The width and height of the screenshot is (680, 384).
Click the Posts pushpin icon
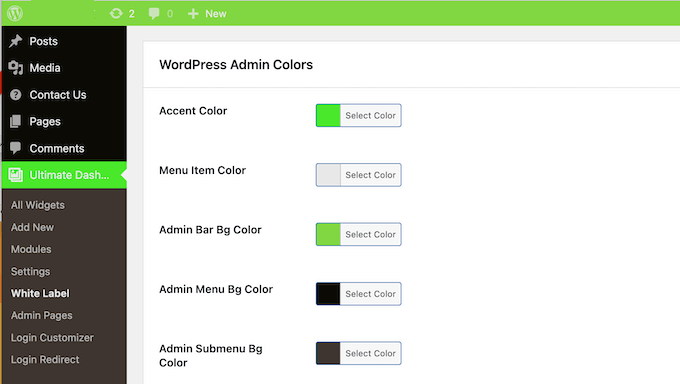(x=16, y=41)
